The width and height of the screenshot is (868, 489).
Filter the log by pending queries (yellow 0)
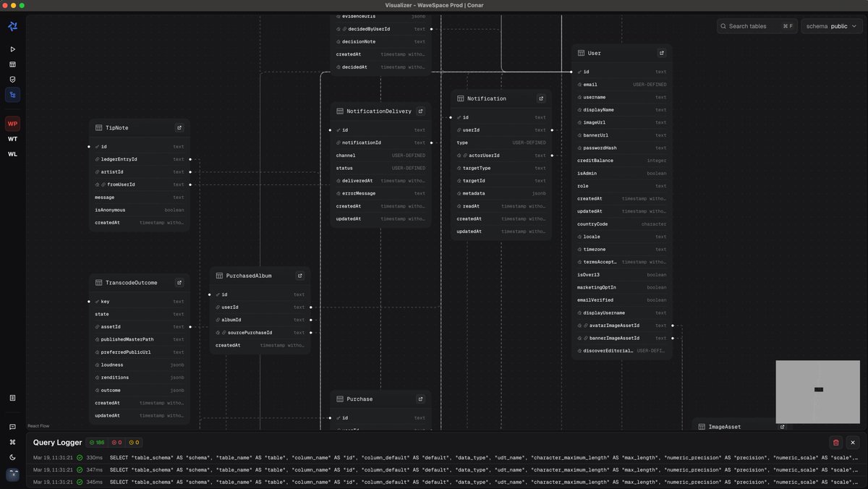click(134, 443)
